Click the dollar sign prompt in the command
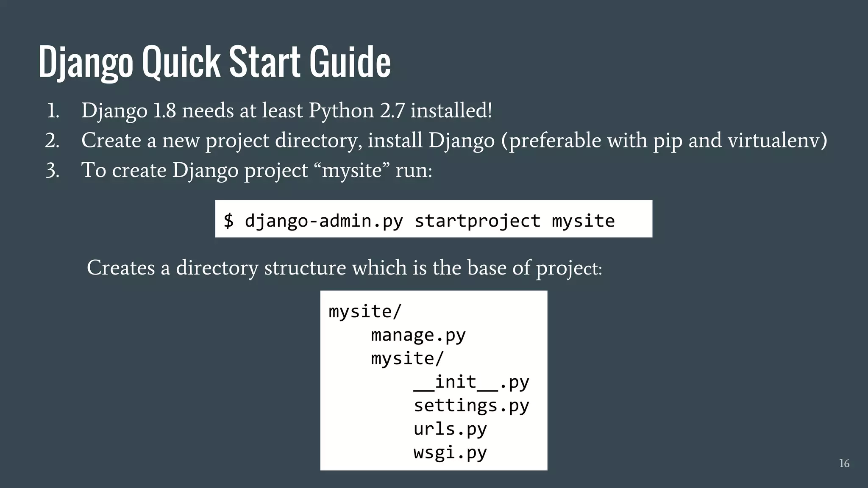Image resolution: width=868 pixels, height=488 pixels. point(228,221)
